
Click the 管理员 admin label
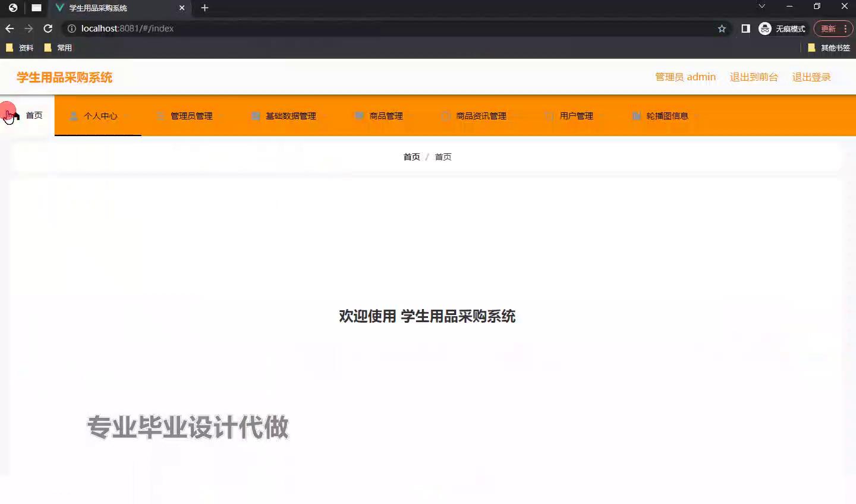click(x=685, y=77)
